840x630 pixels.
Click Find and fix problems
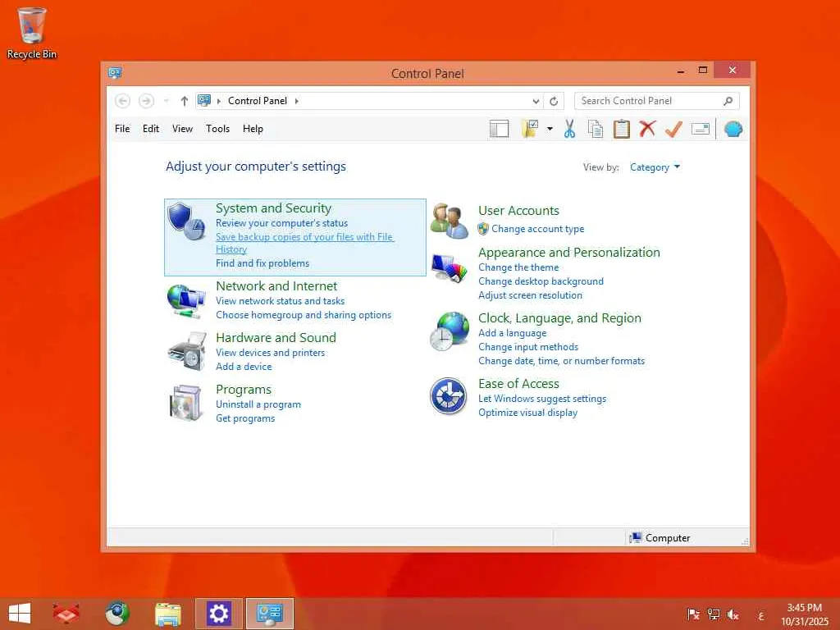pyautogui.click(x=262, y=263)
